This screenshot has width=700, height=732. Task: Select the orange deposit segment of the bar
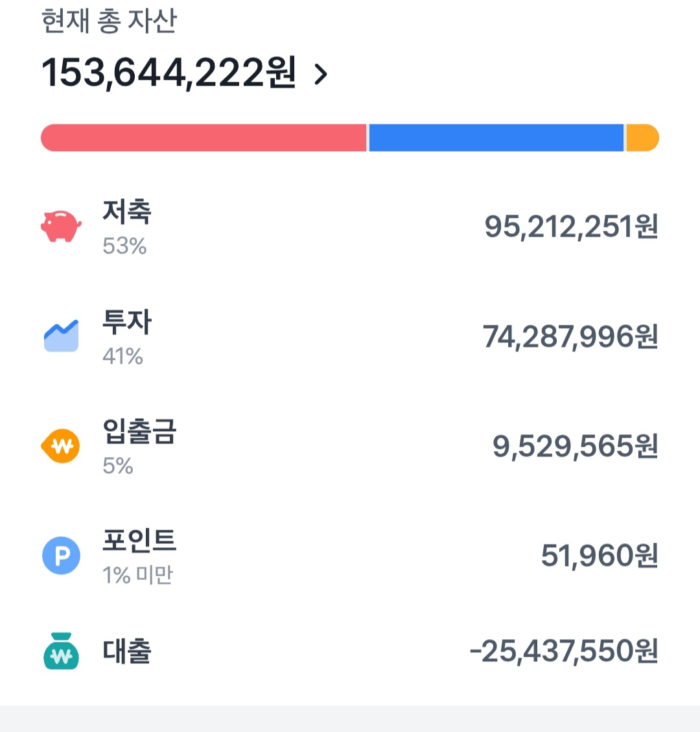(x=642, y=138)
